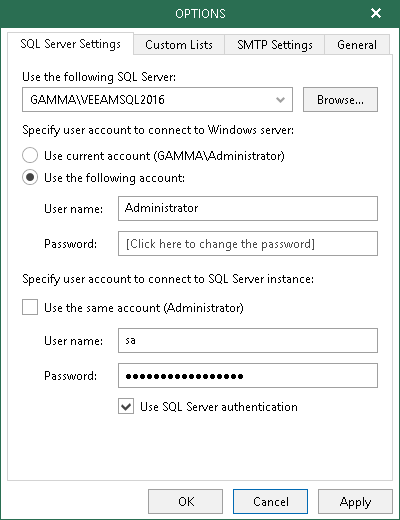Confirm settings with the OK button
Viewport: 400px width, 520px height.
[185, 501]
